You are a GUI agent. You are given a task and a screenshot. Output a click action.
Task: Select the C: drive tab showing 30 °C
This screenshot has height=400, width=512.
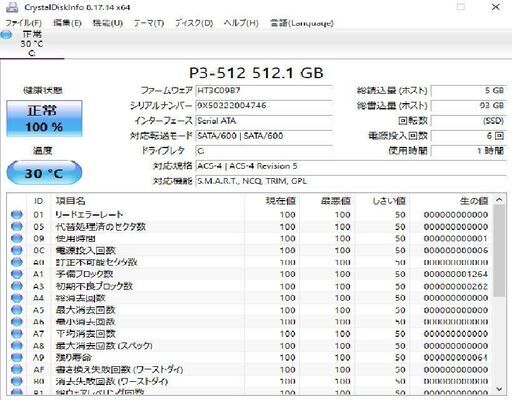pos(32,44)
